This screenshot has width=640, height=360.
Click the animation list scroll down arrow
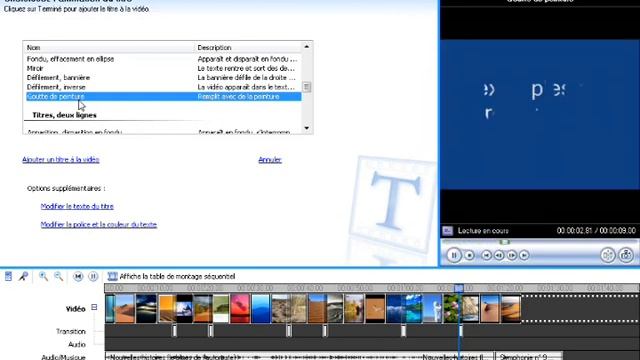point(307,128)
